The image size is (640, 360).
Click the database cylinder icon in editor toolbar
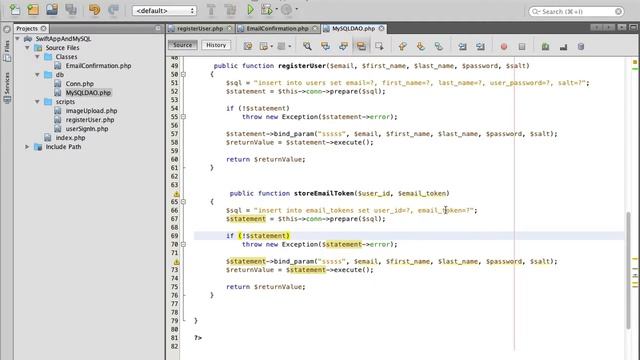pyautogui.click(x=581, y=47)
